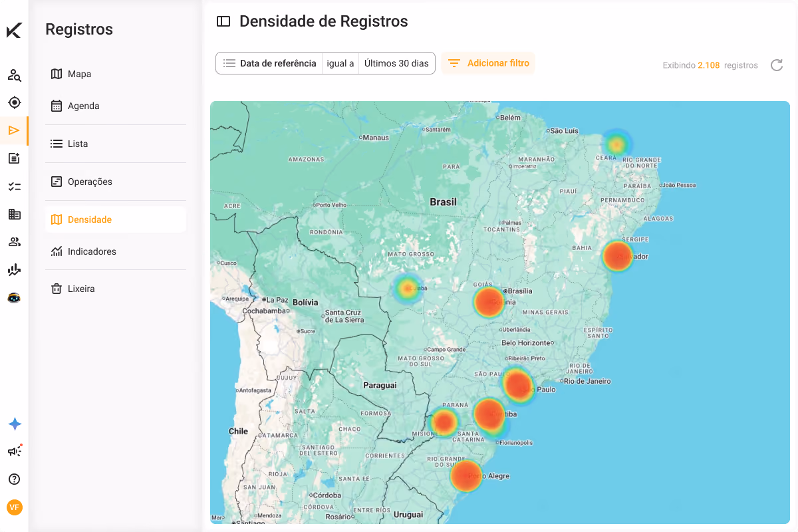Open the target crosshair icon

[x=14, y=102]
